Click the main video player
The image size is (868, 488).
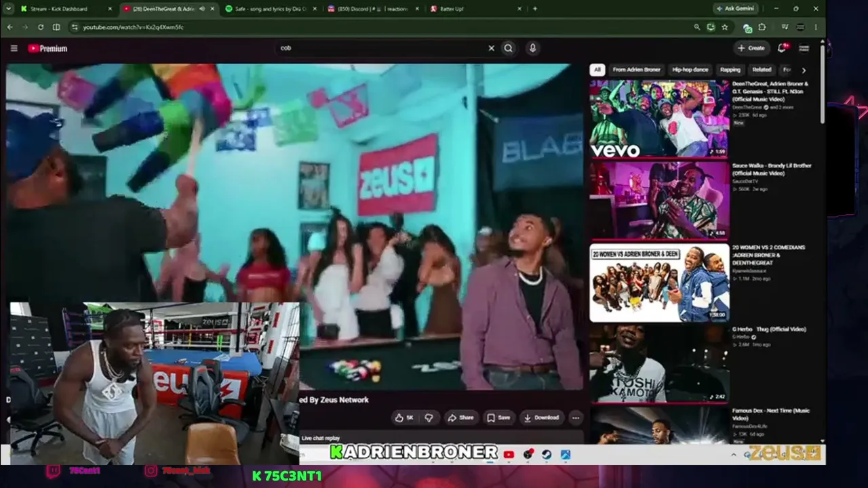295,227
